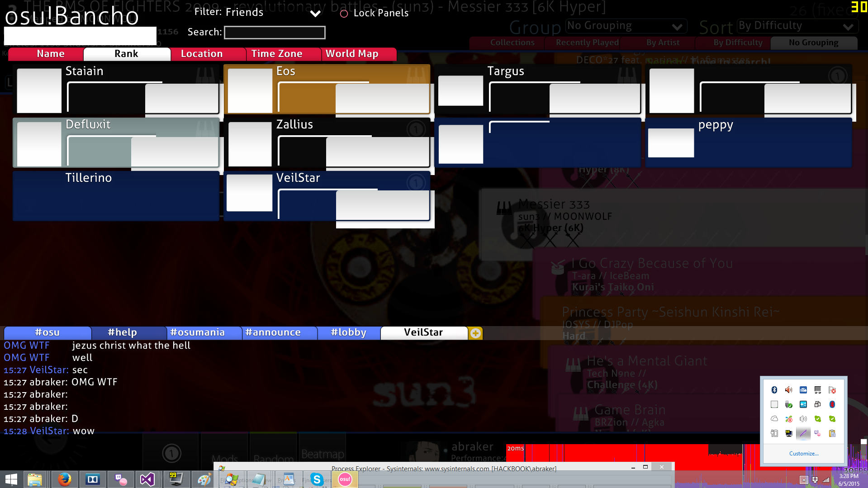Screen dimensions: 868x488
Task: Select the peppy user panel
Action: [749, 142]
